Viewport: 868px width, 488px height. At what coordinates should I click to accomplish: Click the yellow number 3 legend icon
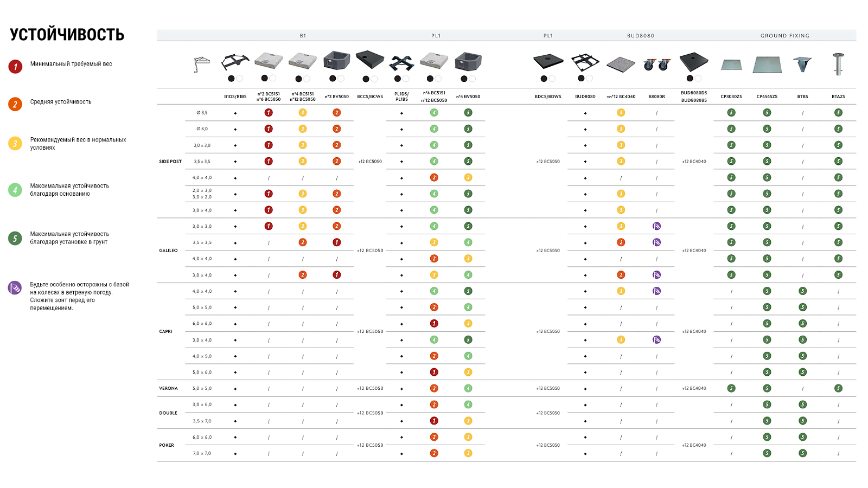(x=15, y=144)
